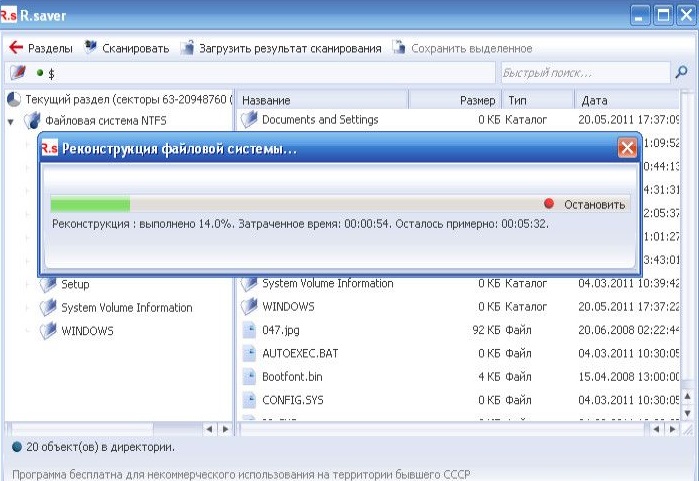Click the AUTOEXEC.BAT file icon

pos(249,353)
